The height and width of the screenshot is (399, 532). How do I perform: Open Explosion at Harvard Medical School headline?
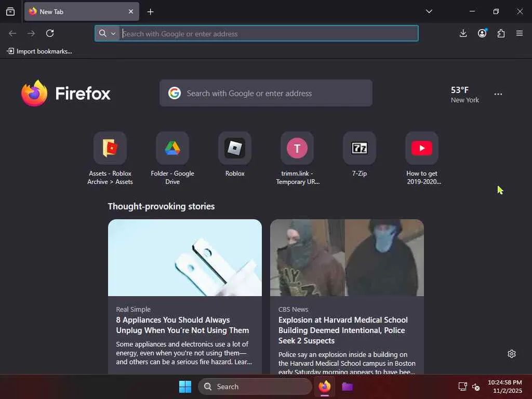[x=343, y=330]
